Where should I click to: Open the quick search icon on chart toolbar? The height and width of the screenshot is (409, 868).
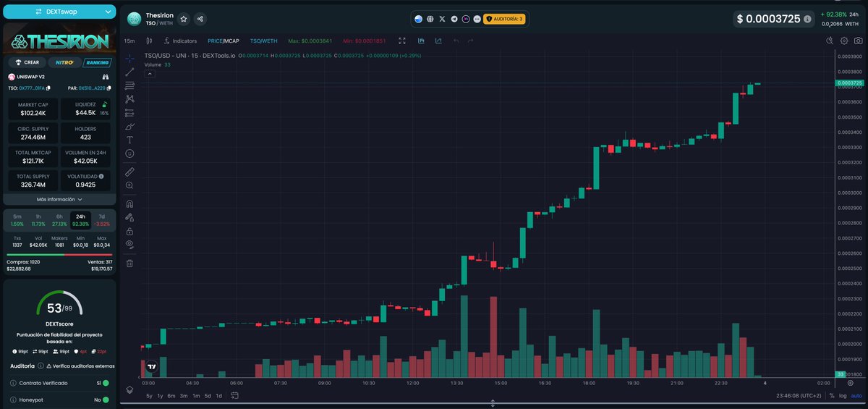pyautogui.click(x=830, y=41)
